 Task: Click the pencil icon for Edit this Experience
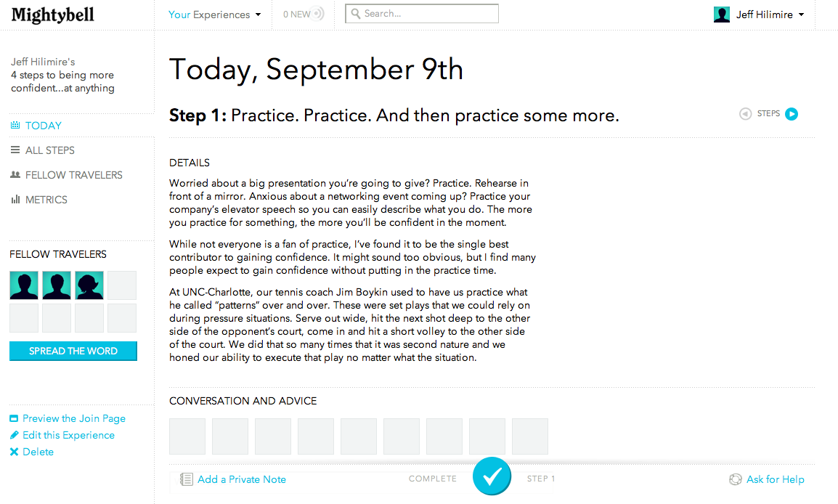[x=15, y=435]
